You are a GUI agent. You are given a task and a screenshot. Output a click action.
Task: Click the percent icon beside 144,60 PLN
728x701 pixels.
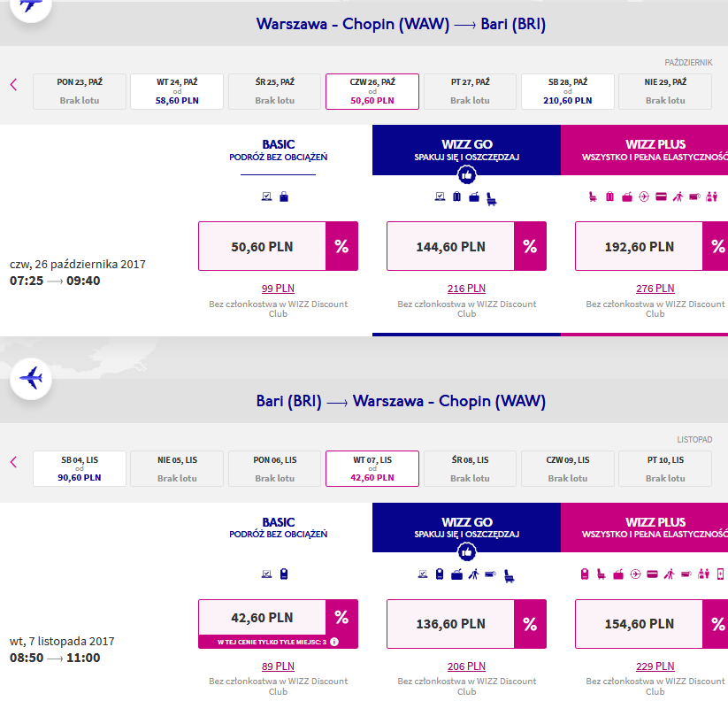coord(530,246)
